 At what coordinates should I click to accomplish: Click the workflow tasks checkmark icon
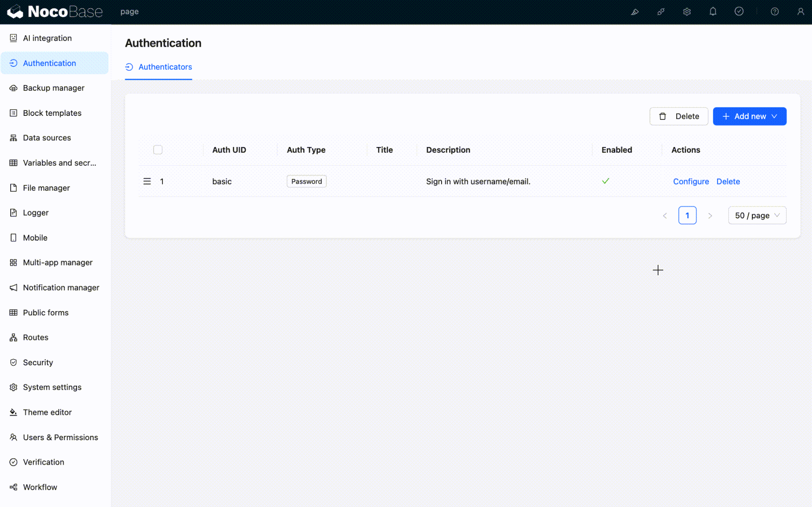[739, 12]
